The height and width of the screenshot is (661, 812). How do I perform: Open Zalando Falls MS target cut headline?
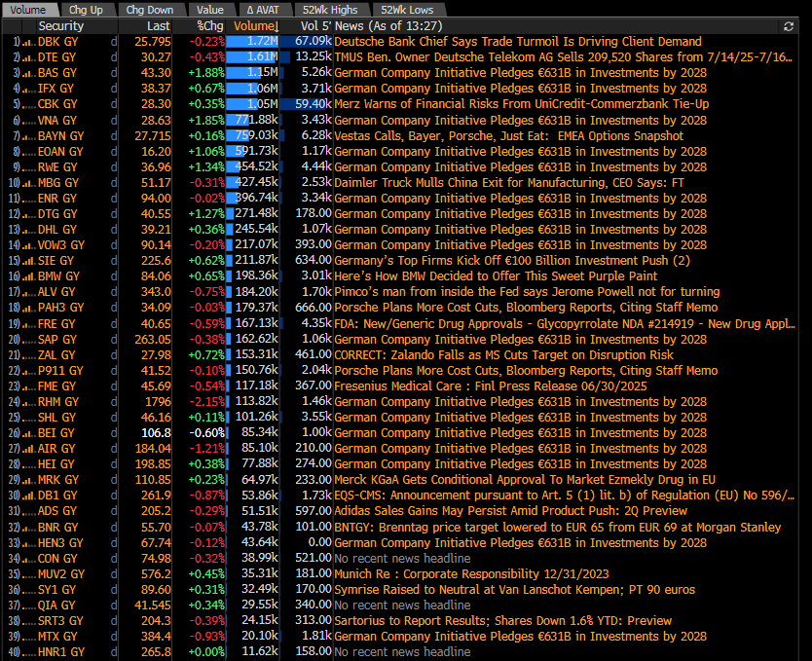tap(504, 355)
